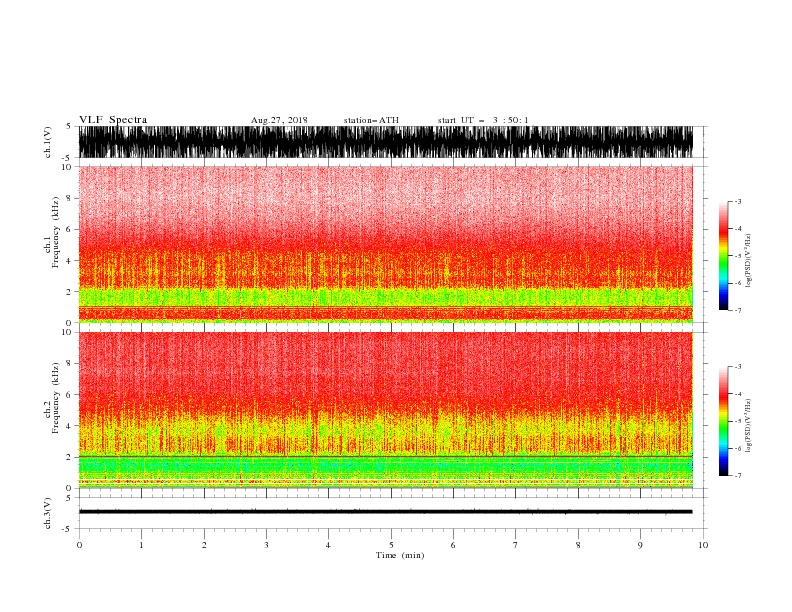Click the ch.1 PSD color scale bar

point(723,256)
